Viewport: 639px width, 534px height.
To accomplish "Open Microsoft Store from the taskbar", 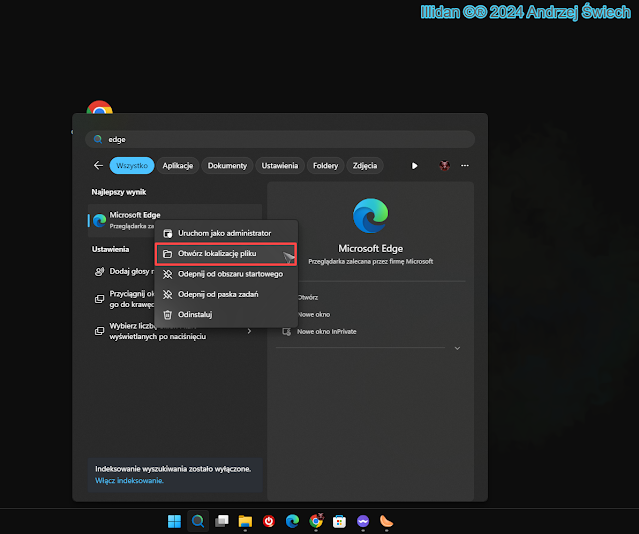I will [339, 521].
